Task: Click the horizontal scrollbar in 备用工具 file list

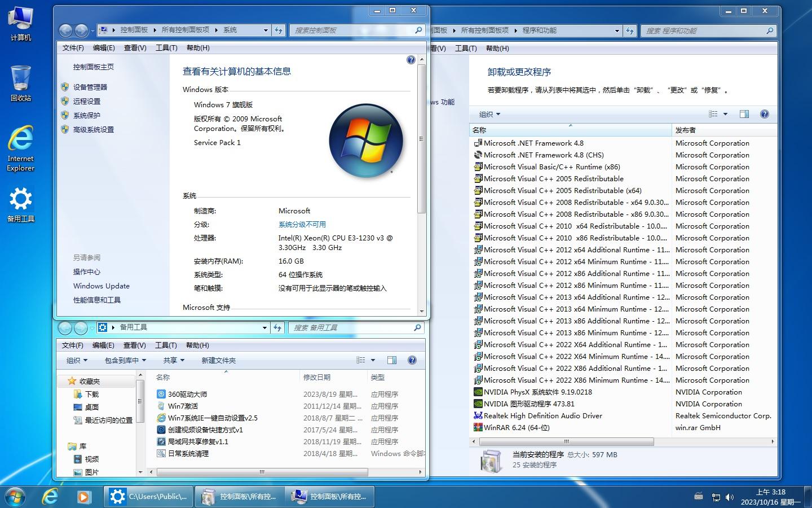Action: coord(262,472)
